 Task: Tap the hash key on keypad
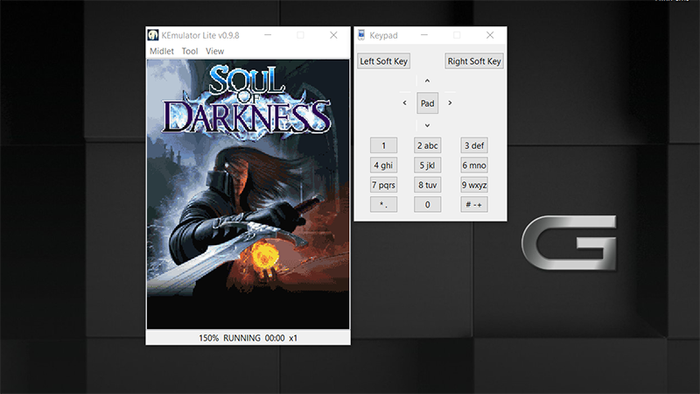pyautogui.click(x=474, y=204)
